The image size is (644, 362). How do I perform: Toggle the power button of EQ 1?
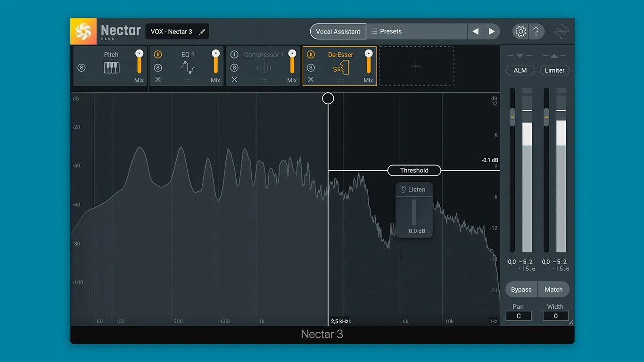158,55
